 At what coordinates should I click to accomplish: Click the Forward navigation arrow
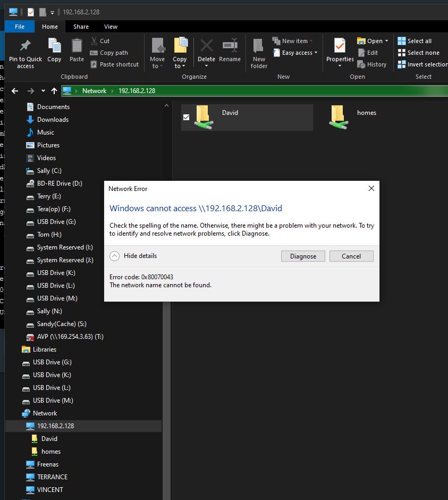31,91
